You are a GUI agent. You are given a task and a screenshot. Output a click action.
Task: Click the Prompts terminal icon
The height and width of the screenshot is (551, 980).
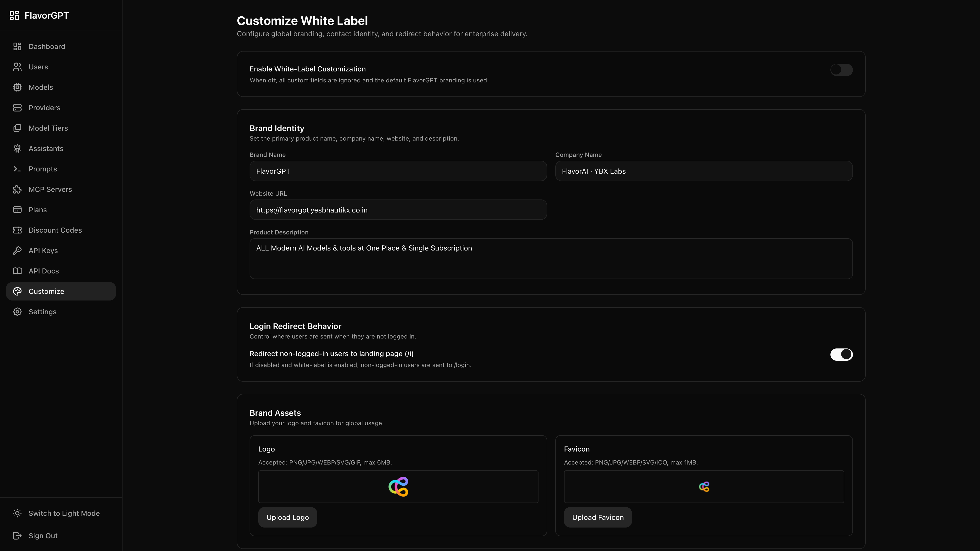[x=17, y=169]
